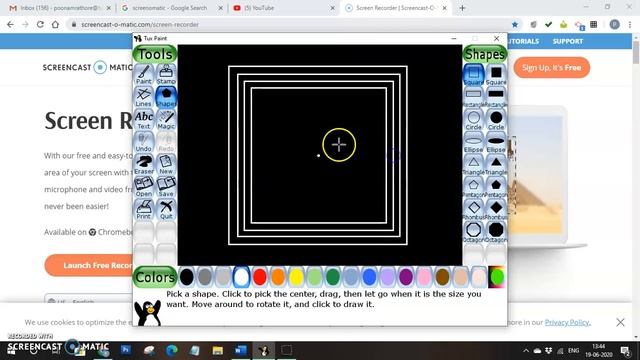Choose the outline Ellipse shape
640x360 pixels.
click(x=473, y=142)
